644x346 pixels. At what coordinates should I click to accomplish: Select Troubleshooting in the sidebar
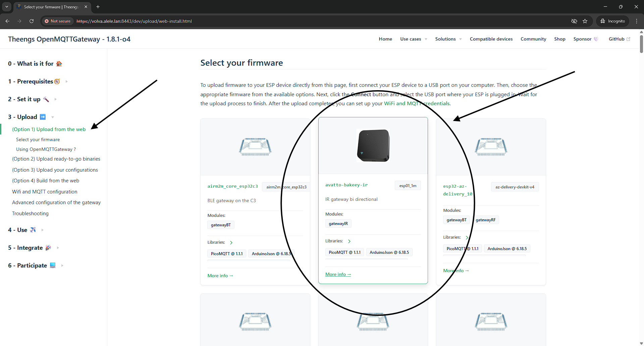30,214
